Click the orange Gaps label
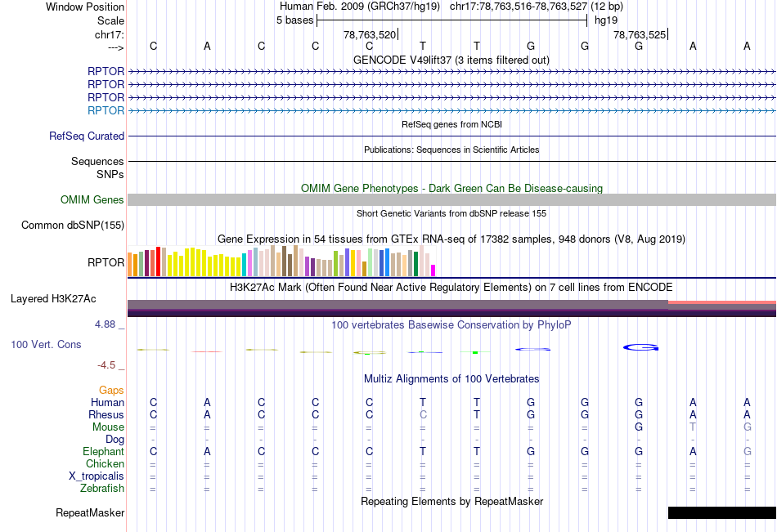Viewport: 777px width, 532px height. pos(111,391)
